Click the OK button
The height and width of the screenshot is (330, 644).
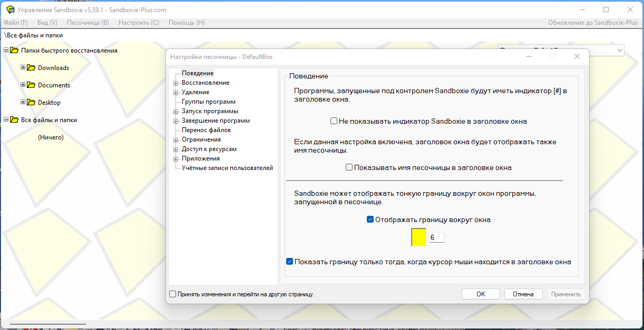481,294
